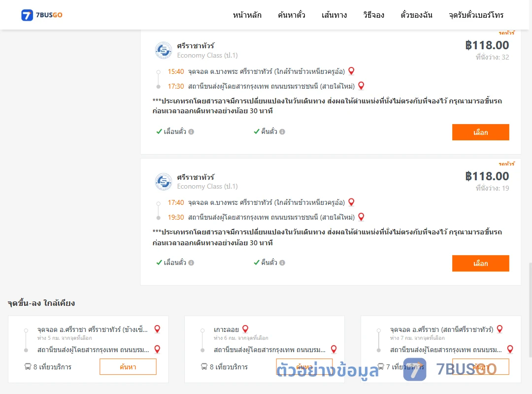
Task: Select the 17:40 trip with เลือก button
Action: 480,263
